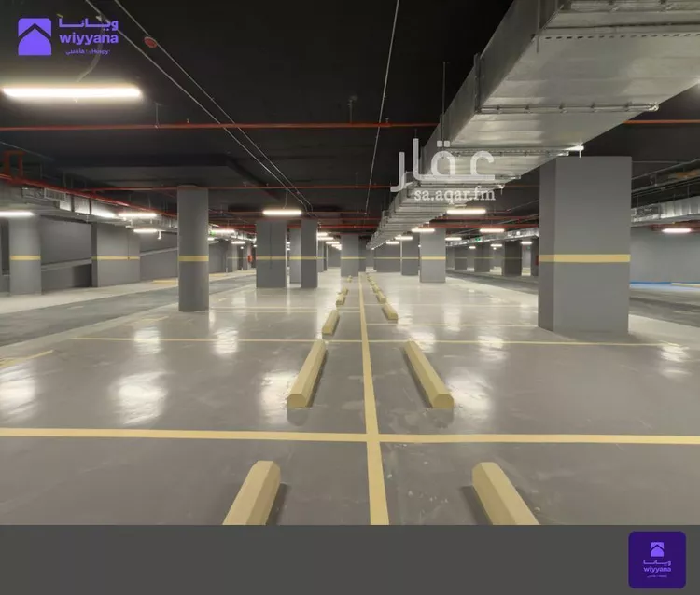The width and height of the screenshot is (700, 595).
Task: Click the red fire alarm on ceiling
Action: (x=149, y=41)
